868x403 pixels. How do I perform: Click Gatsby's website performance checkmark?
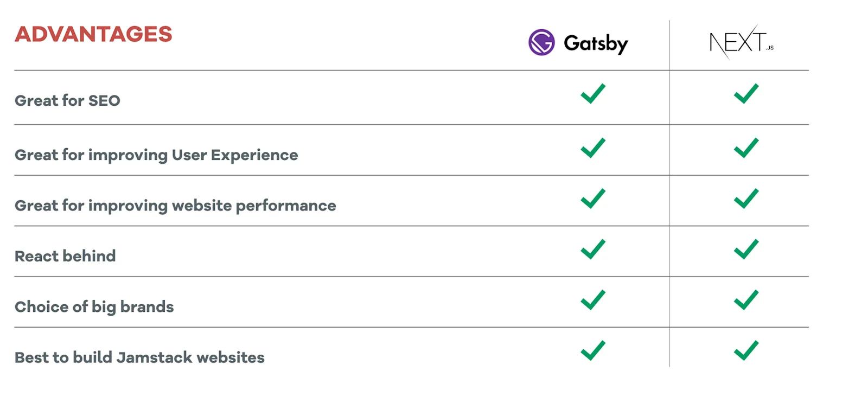click(593, 199)
